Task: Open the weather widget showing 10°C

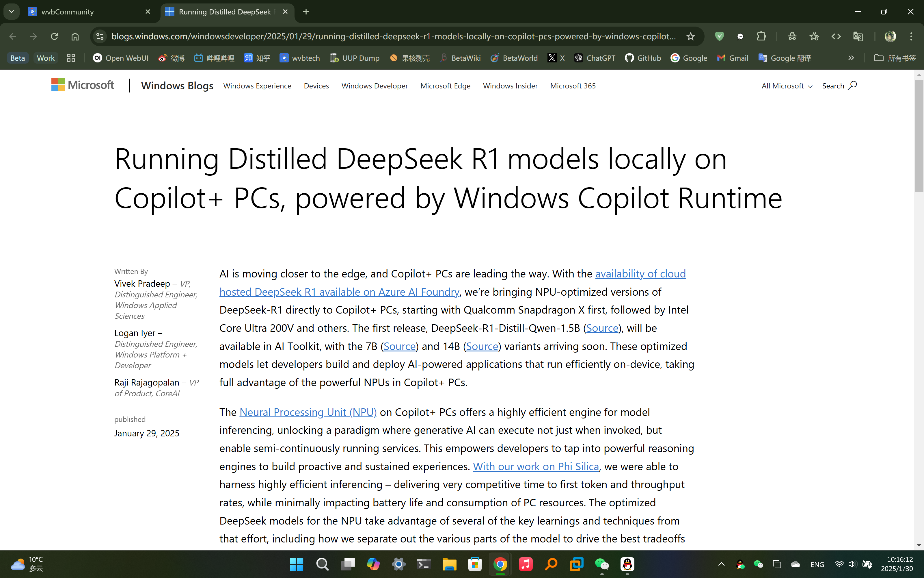Action: pyautogui.click(x=27, y=564)
